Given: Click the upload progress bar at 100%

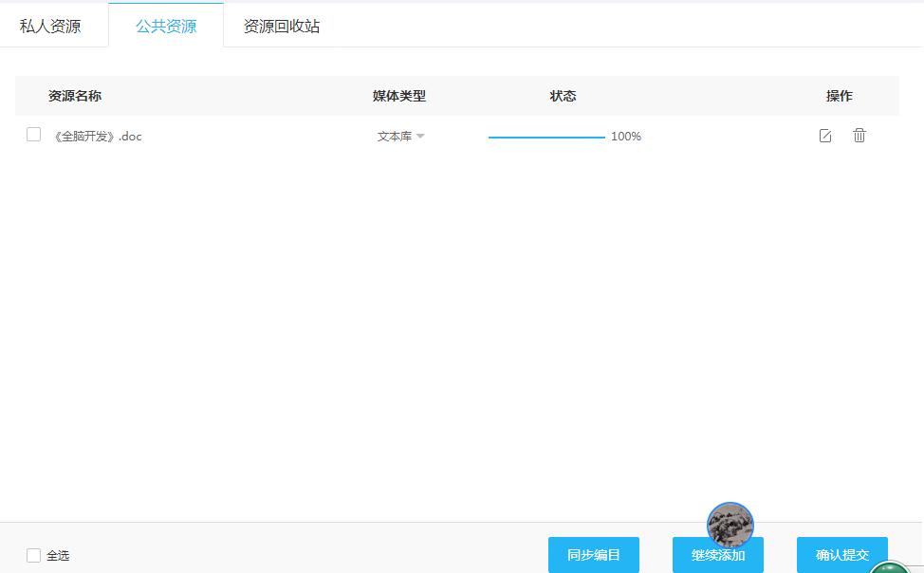Looking at the screenshot, I should pos(546,137).
